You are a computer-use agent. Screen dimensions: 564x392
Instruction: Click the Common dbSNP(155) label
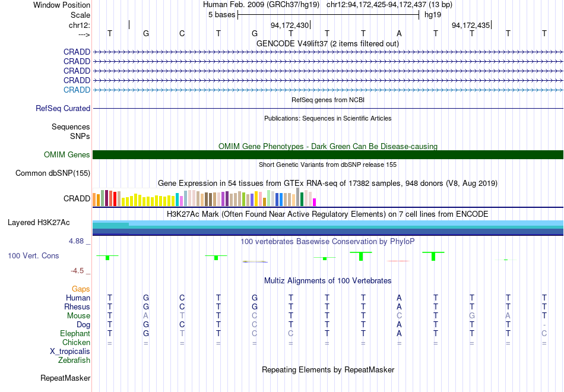[53, 173]
